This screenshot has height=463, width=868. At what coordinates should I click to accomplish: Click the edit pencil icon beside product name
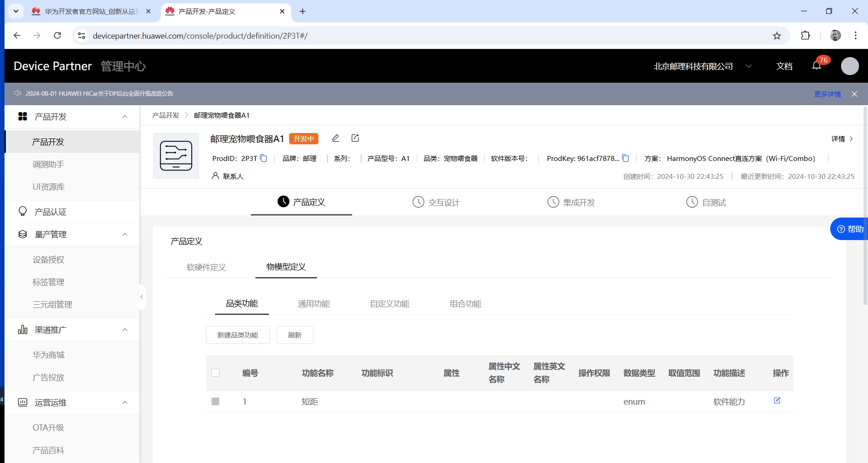click(336, 138)
